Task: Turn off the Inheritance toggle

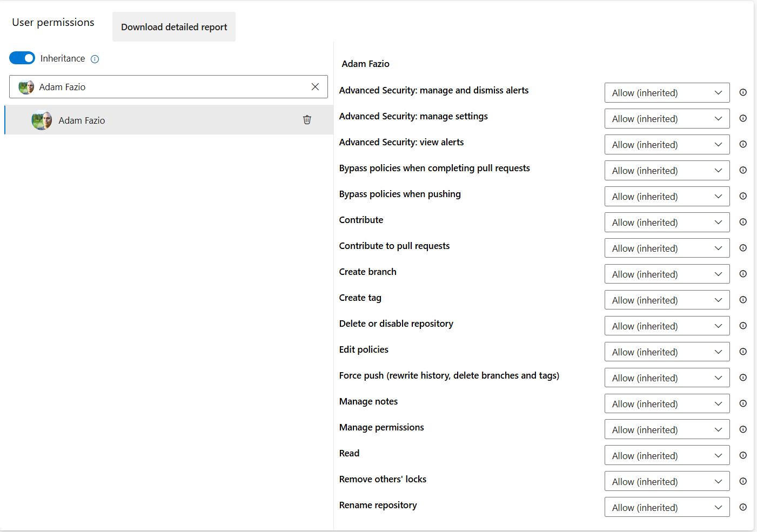Action: (22, 58)
